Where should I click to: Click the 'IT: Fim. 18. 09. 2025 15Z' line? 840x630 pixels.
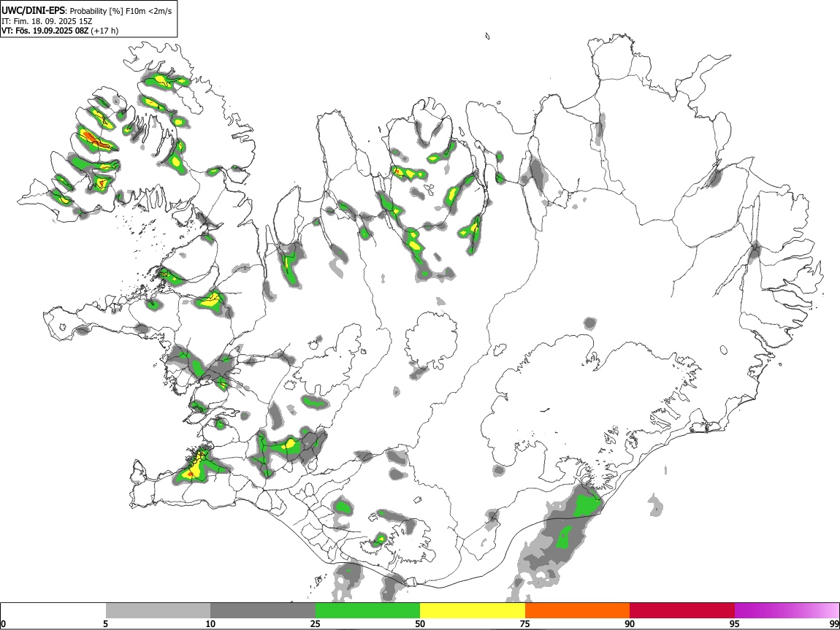47,21
